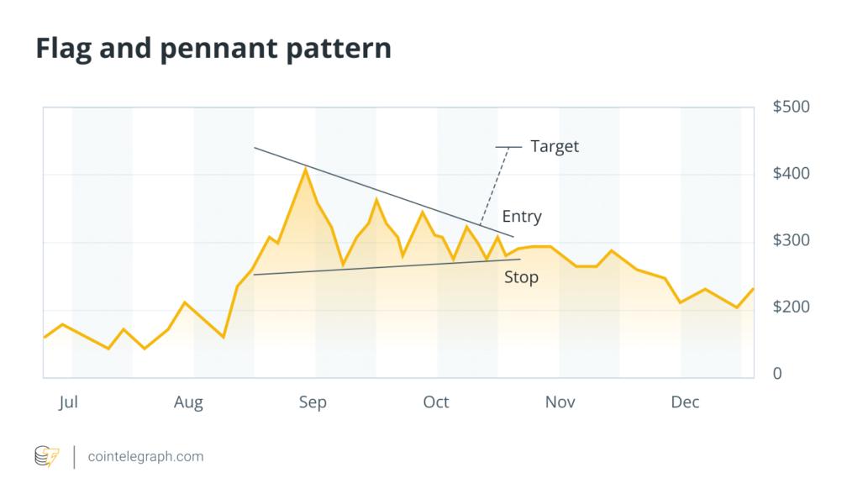Image resolution: width=847 pixels, height=504 pixels.
Task: Click the Cointelegraph coin logo icon
Action: (x=47, y=457)
